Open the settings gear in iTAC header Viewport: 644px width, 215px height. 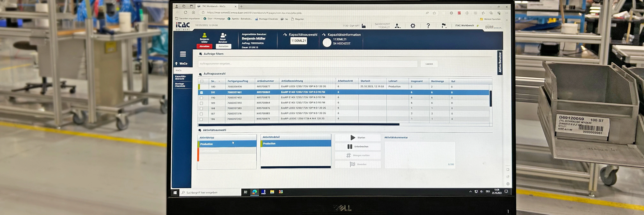point(413,26)
